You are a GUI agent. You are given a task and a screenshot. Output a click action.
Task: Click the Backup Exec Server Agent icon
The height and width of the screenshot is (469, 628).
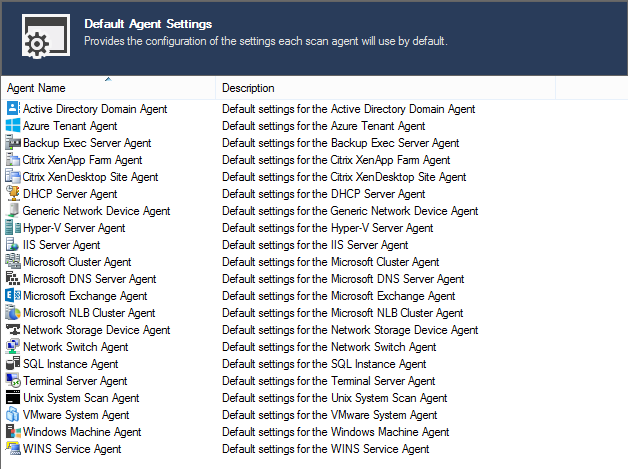pyautogui.click(x=13, y=143)
